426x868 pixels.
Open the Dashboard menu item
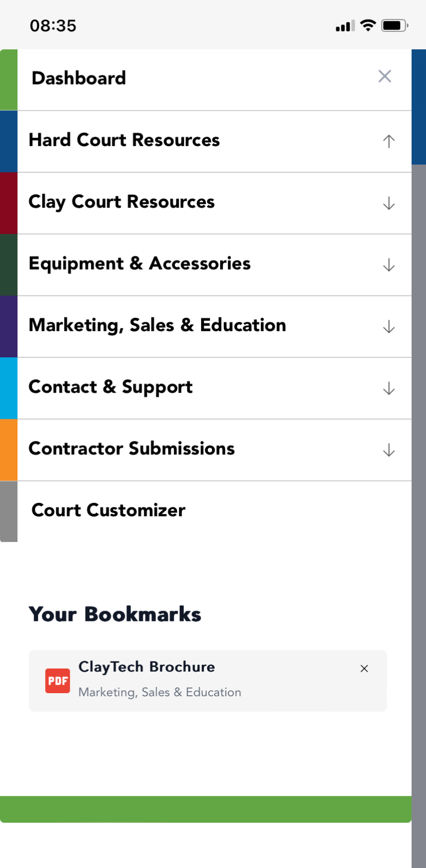click(79, 78)
